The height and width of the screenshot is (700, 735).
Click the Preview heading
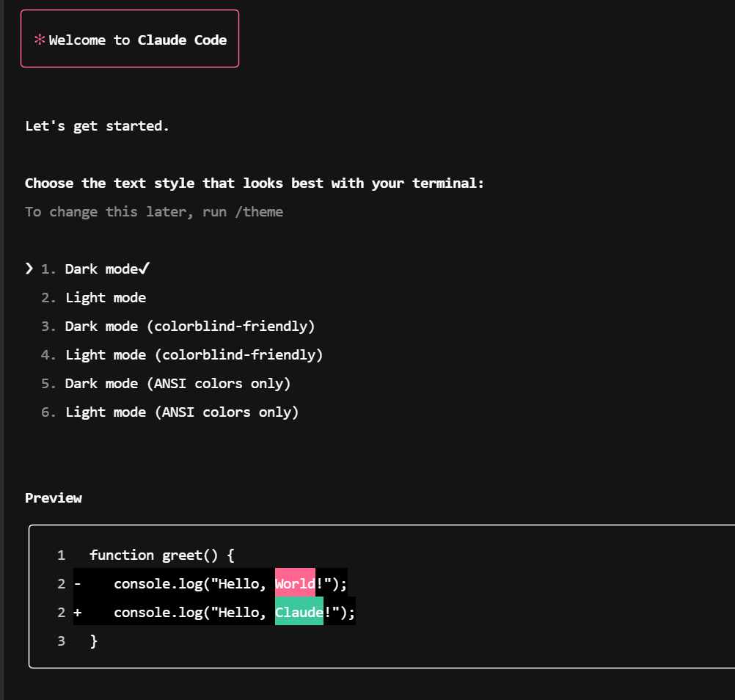click(54, 498)
